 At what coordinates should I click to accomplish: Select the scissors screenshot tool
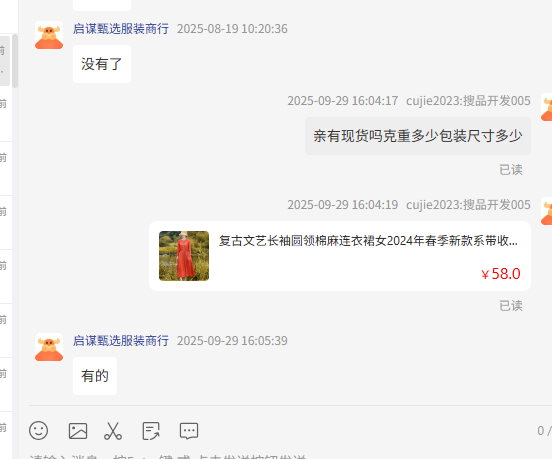point(113,431)
